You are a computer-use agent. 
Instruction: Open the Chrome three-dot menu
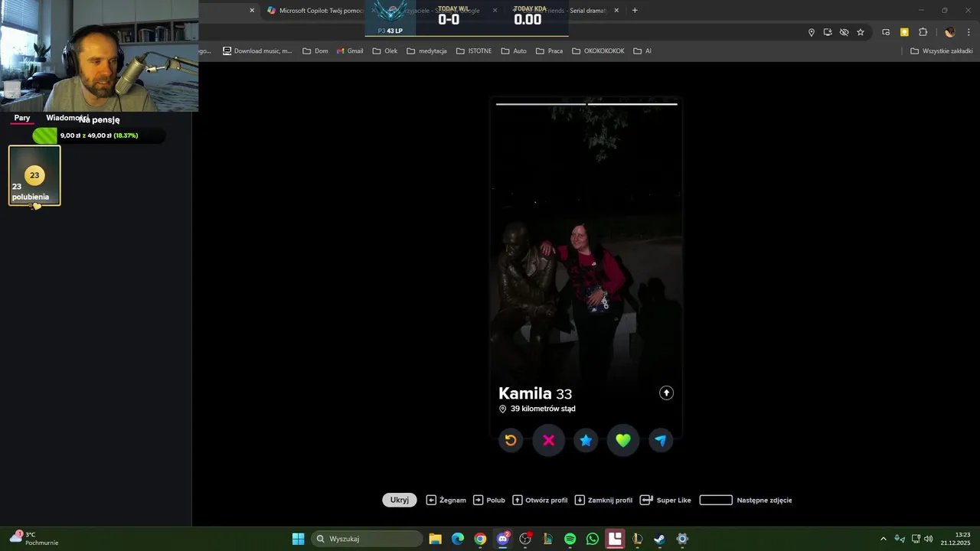pos(969,32)
